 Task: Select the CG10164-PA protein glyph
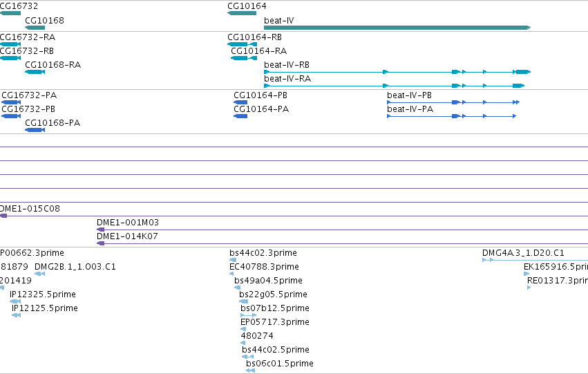pos(240,116)
